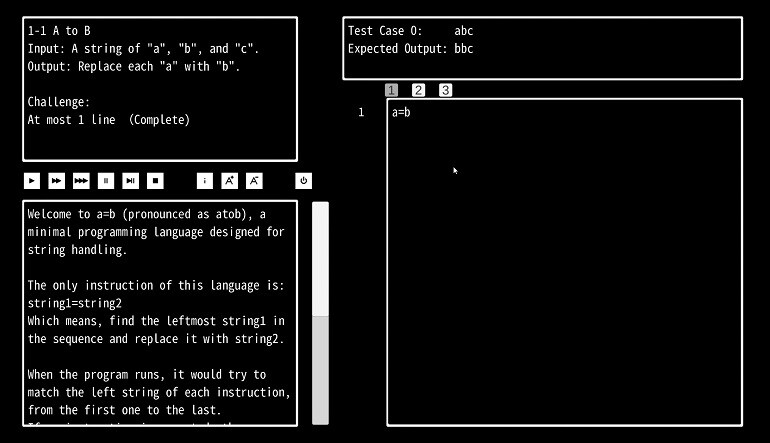Run the program at fastest triple-arrow speed

pyautogui.click(x=81, y=181)
